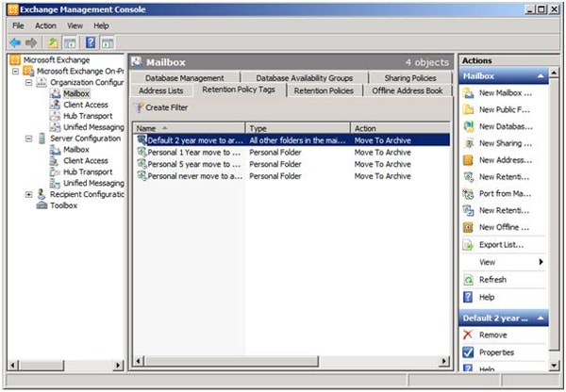Sort the list by Name column
The height and width of the screenshot is (392, 566).
(189, 128)
